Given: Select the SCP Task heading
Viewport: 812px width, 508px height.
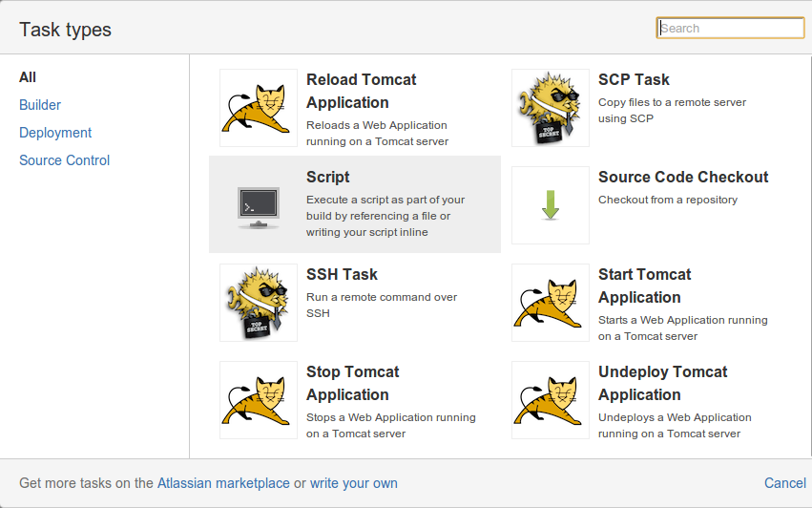Looking at the screenshot, I should click(x=634, y=79).
